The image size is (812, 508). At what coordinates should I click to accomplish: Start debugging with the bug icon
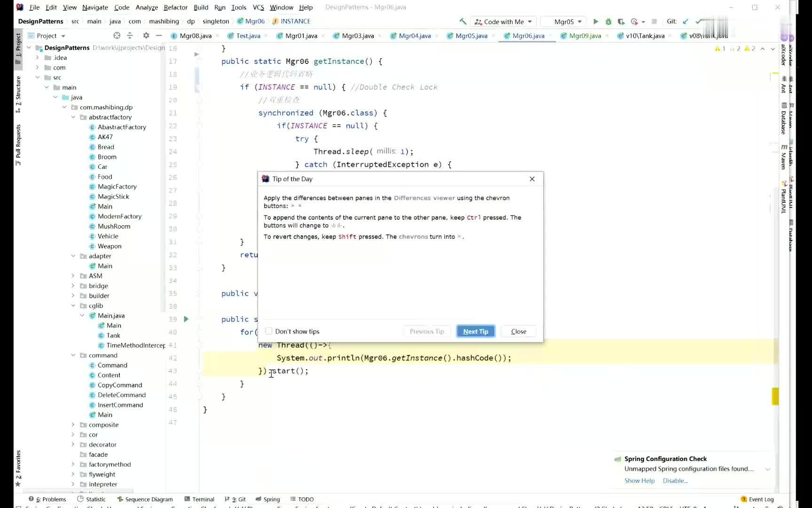[x=609, y=22]
